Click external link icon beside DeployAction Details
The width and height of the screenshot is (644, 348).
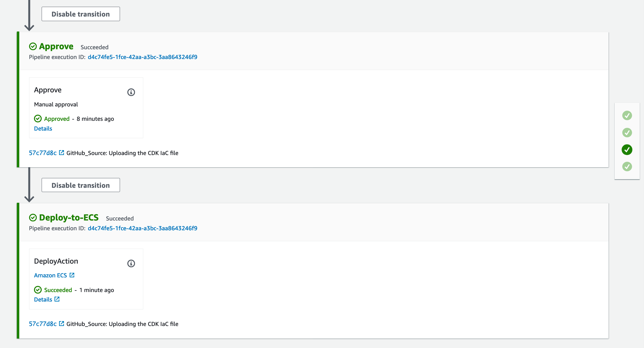[57, 299]
